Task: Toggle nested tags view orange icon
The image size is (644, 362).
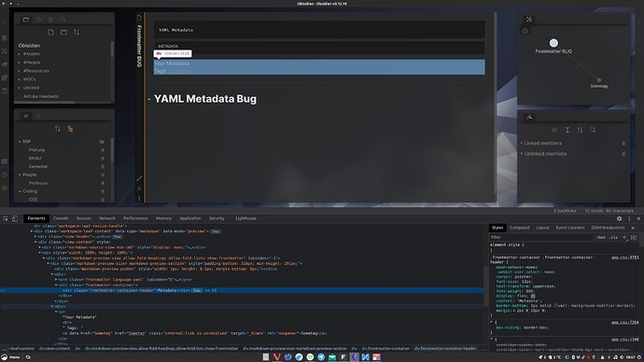Action: tap(70, 129)
